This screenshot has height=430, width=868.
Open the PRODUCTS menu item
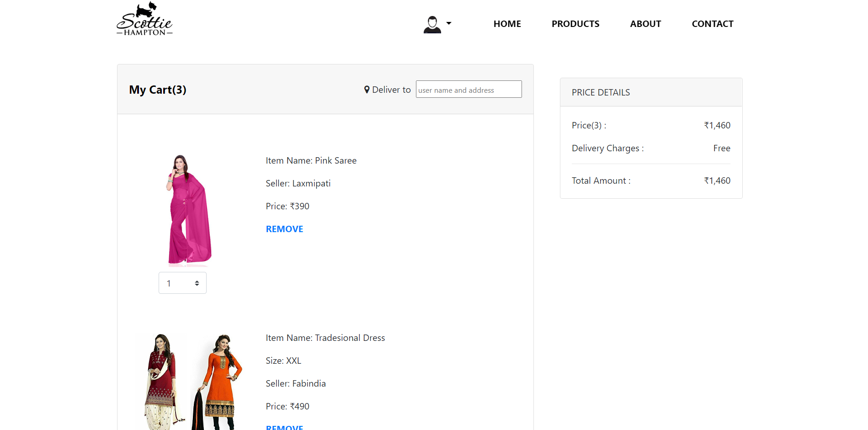(x=575, y=24)
